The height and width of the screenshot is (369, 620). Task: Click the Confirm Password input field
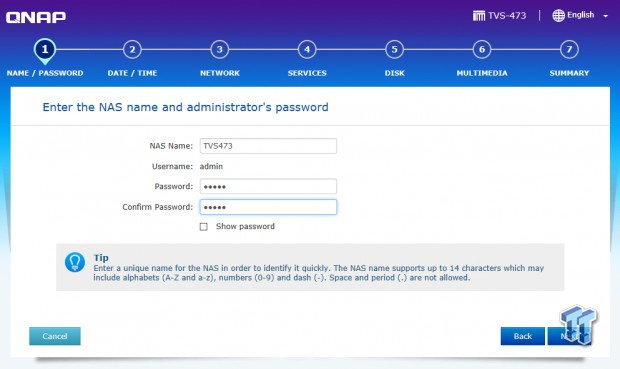pos(268,207)
